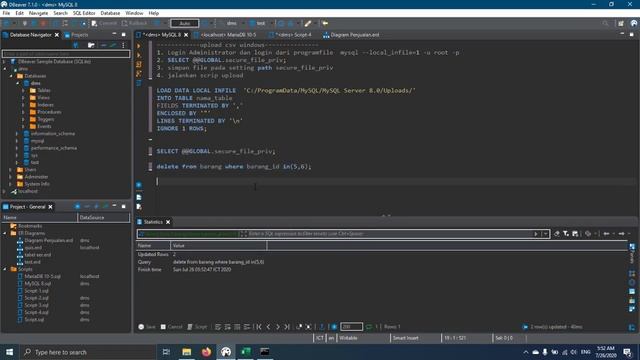Select MariaDB 10-5.sql script file
Viewport: 640px width, 360px height.
pyautogui.click(x=42, y=276)
